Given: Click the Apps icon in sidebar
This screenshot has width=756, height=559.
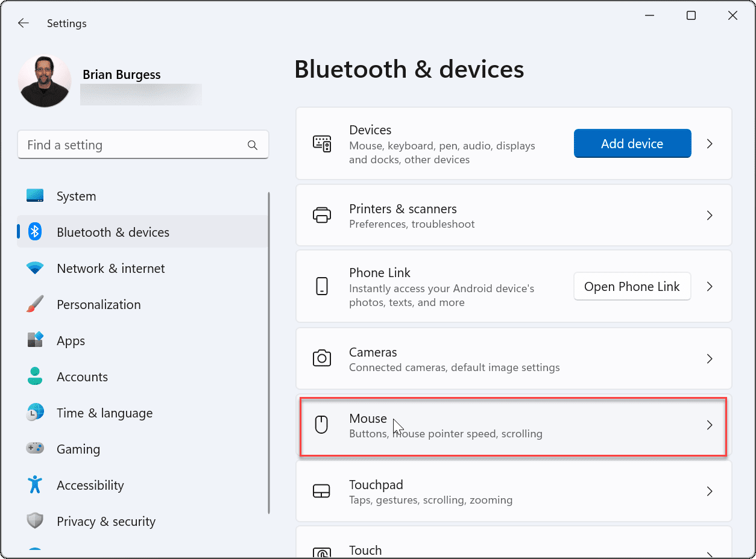Looking at the screenshot, I should coord(35,340).
